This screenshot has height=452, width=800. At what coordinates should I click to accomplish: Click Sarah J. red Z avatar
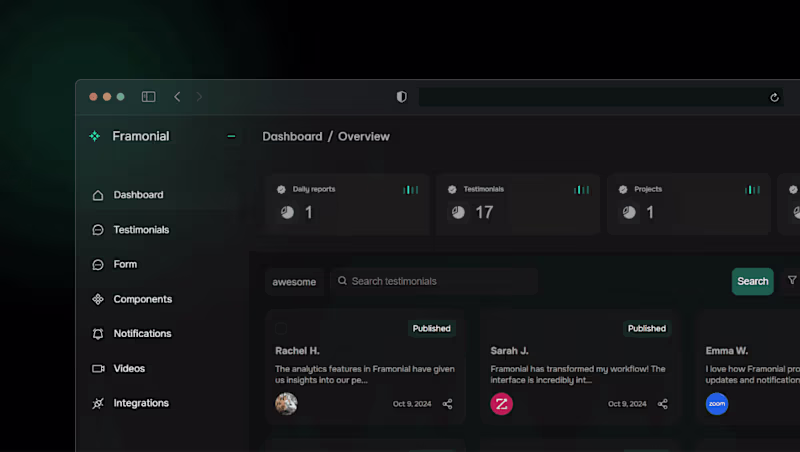(x=502, y=404)
